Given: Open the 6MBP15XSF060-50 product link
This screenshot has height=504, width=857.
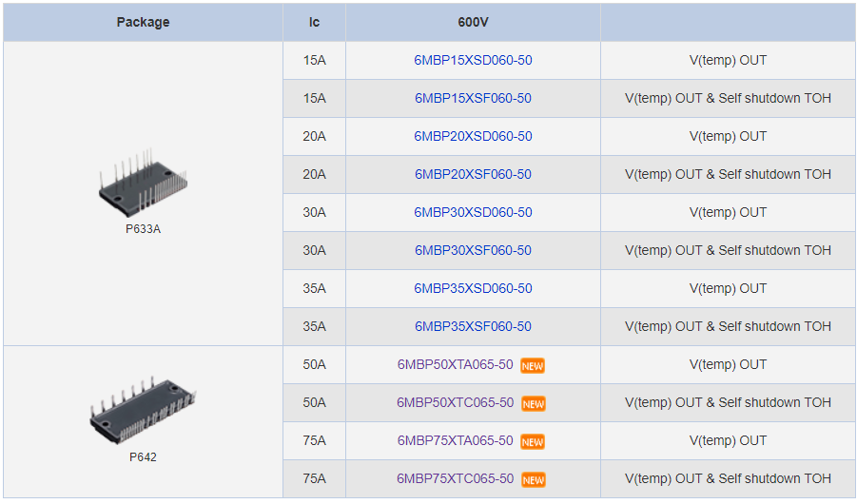Looking at the screenshot, I should click(x=473, y=98).
